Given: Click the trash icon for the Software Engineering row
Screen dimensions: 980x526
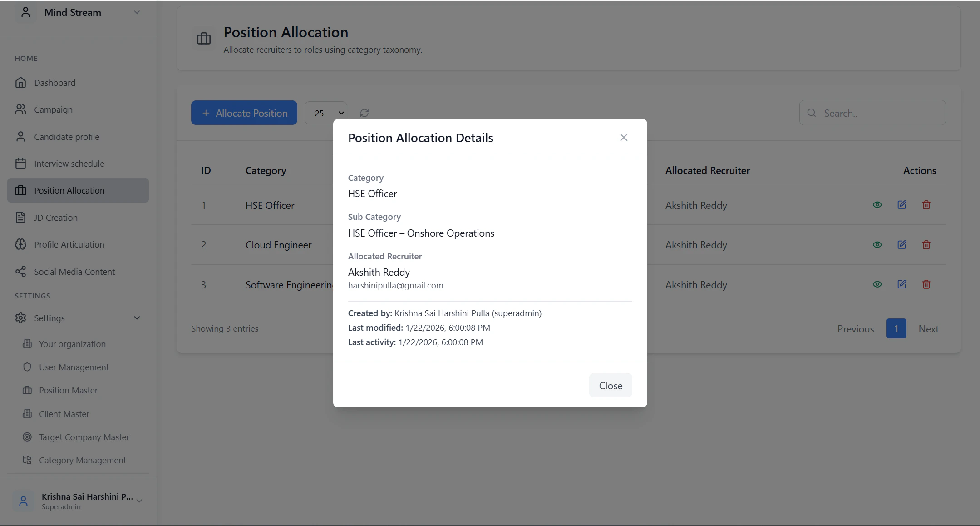Looking at the screenshot, I should (x=926, y=284).
